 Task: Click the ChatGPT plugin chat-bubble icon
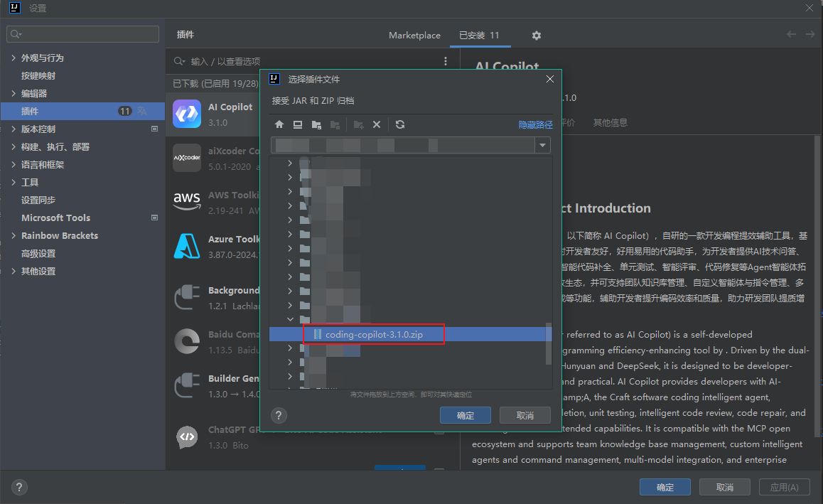click(x=187, y=436)
